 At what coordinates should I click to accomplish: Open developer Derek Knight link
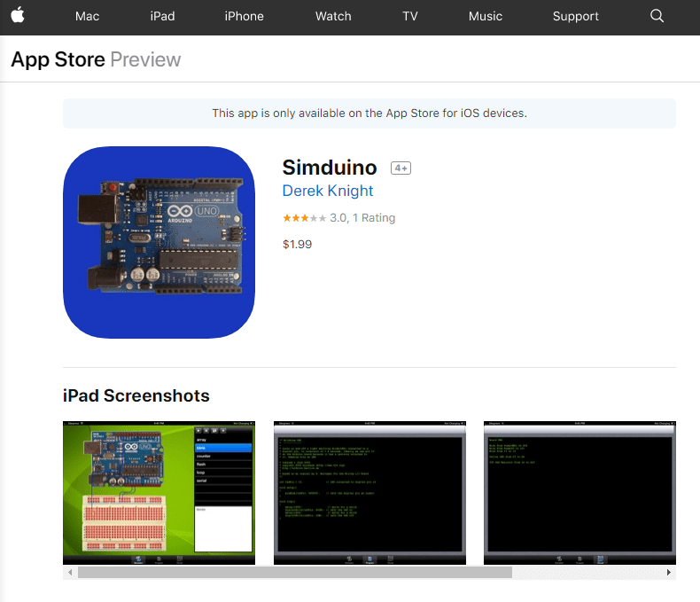coord(328,191)
